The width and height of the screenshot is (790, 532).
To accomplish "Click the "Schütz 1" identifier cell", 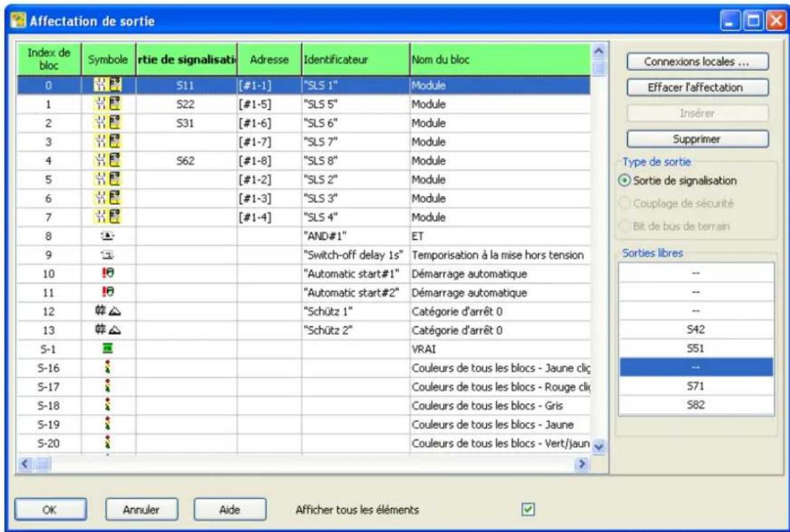I will [x=356, y=311].
